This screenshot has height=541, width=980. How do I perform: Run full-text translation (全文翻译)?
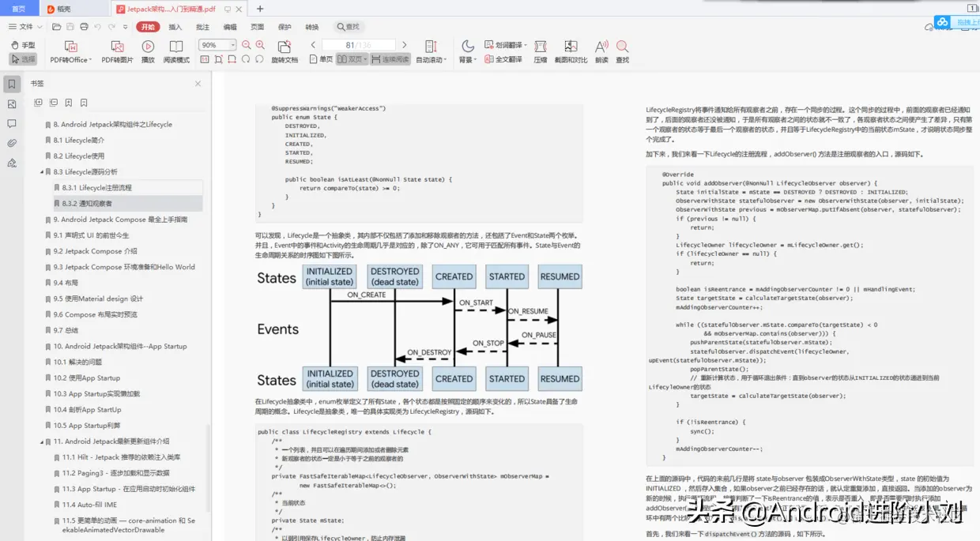tap(503, 59)
